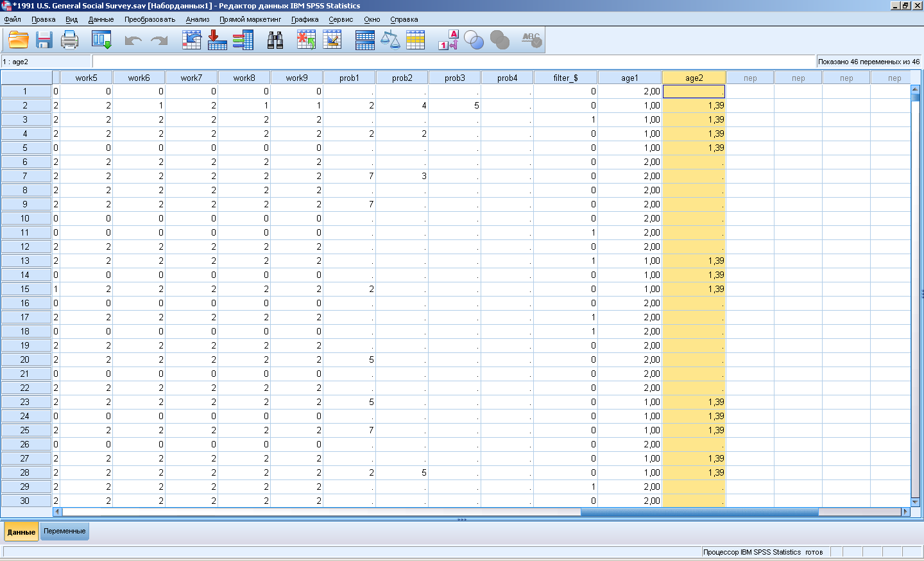
Task: Click prob2 value 5 in row 28
Action: [x=402, y=472]
